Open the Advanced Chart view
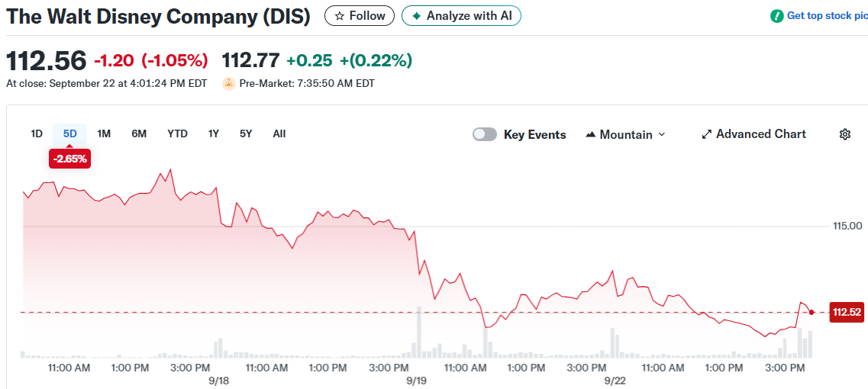The width and height of the screenshot is (868, 389). [753, 134]
